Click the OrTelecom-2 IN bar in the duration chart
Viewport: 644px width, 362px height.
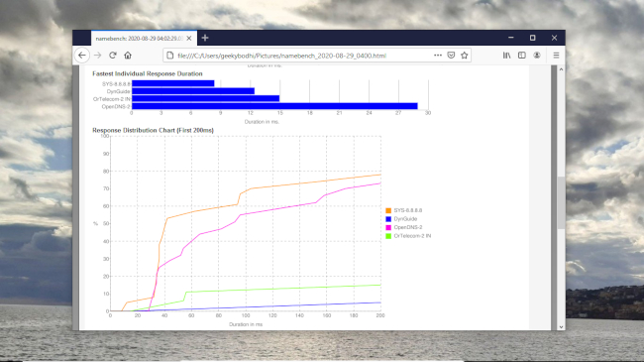click(206, 98)
